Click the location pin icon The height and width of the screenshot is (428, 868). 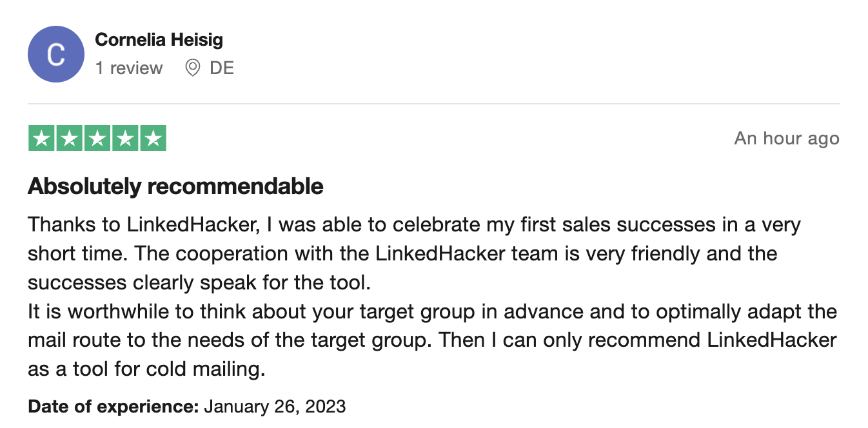[192, 68]
